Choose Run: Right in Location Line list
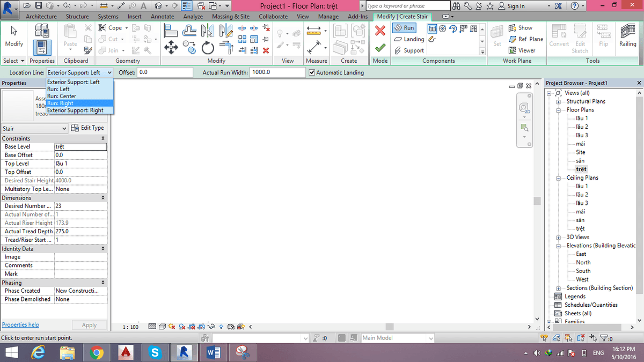The width and height of the screenshot is (644, 362). pos(79,103)
